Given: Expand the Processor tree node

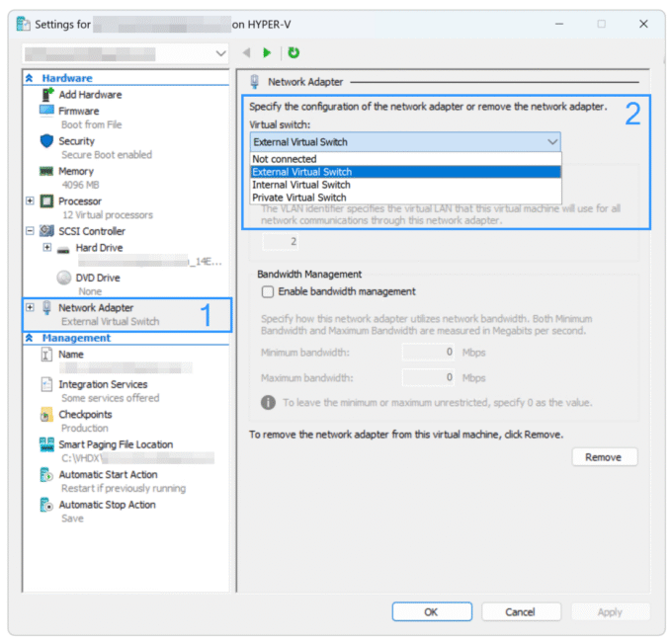Looking at the screenshot, I should pyautogui.click(x=30, y=201).
